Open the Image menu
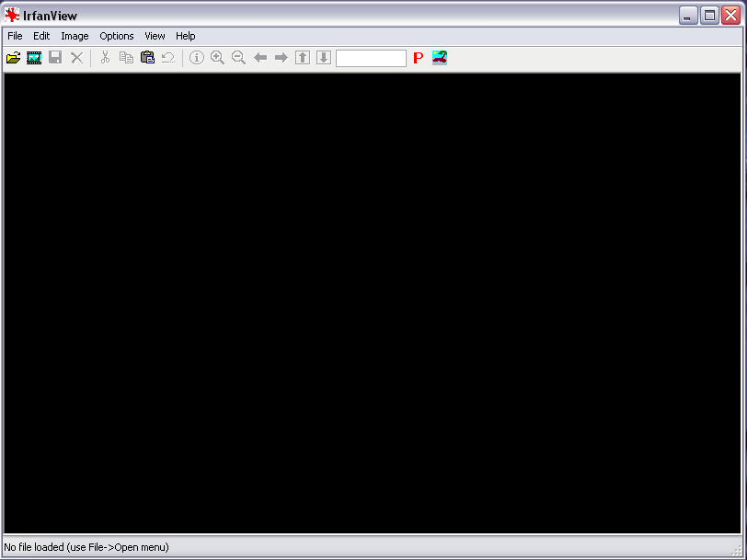 [75, 36]
